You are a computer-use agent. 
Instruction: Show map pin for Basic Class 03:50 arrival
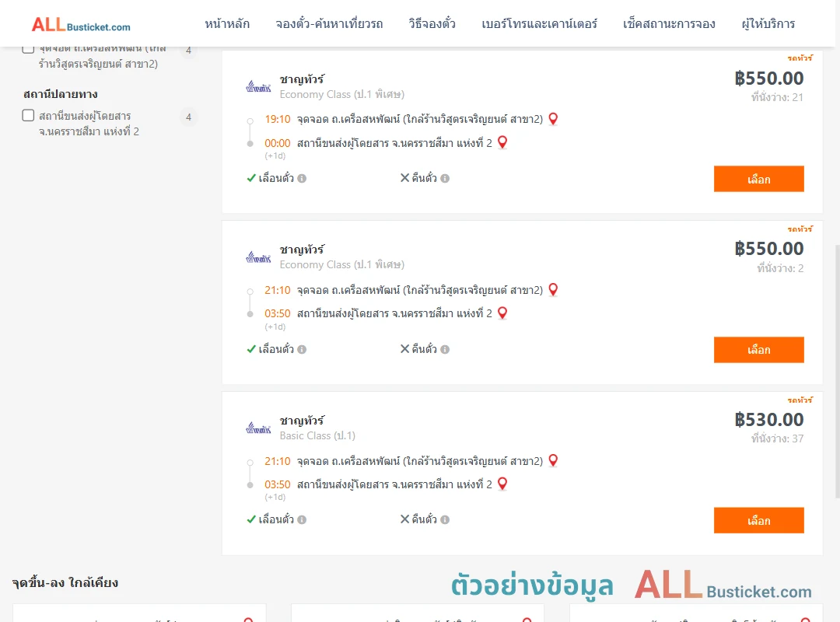pyautogui.click(x=502, y=484)
